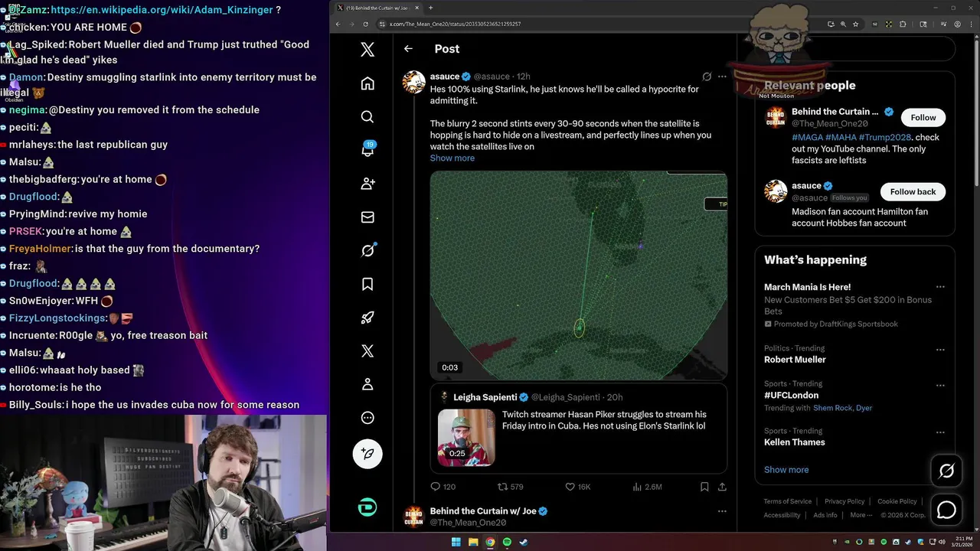Open options for Kellen Thames trend

[940, 432]
